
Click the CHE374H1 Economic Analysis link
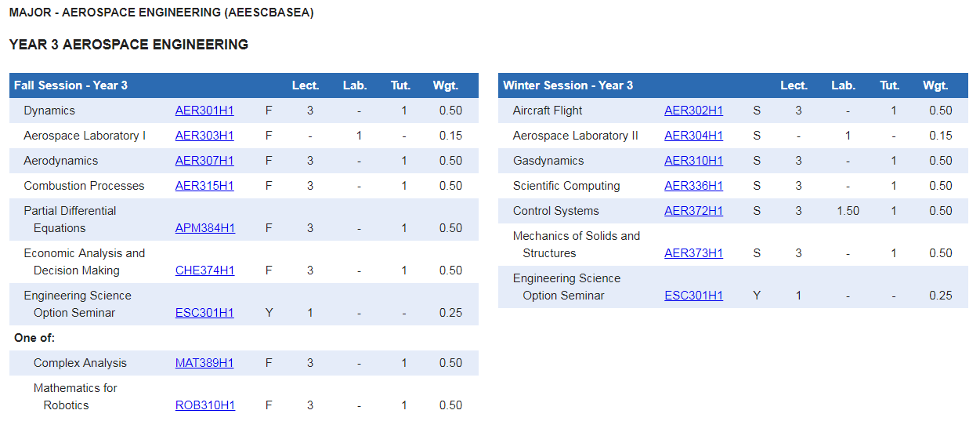[204, 270]
